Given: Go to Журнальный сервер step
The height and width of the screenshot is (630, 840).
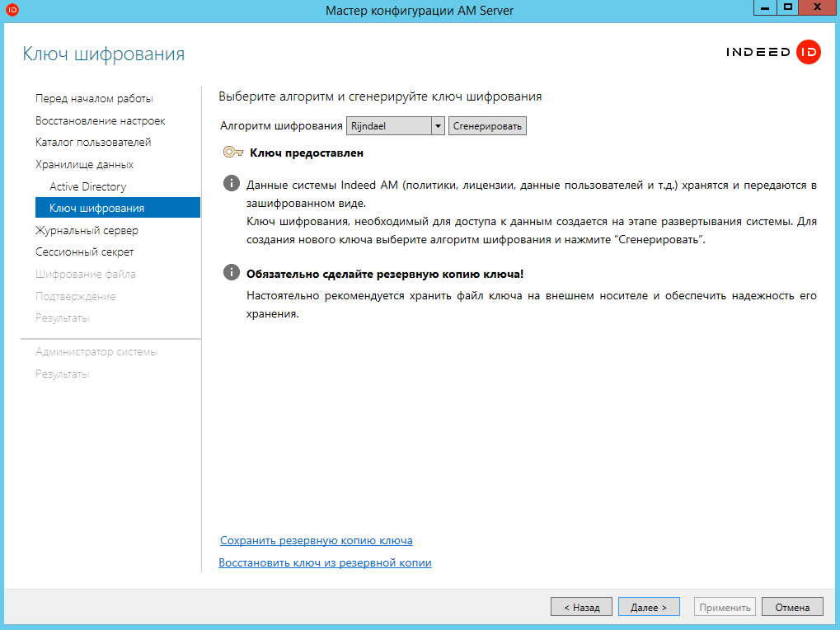Looking at the screenshot, I should point(87,230).
